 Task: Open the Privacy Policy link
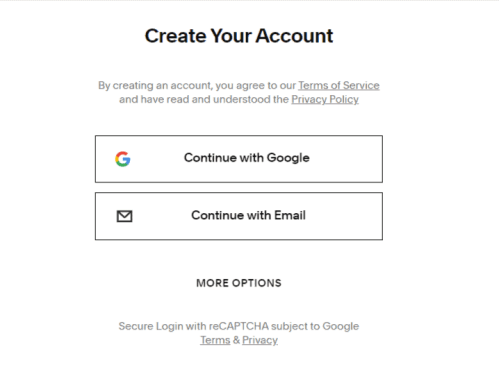click(x=325, y=99)
